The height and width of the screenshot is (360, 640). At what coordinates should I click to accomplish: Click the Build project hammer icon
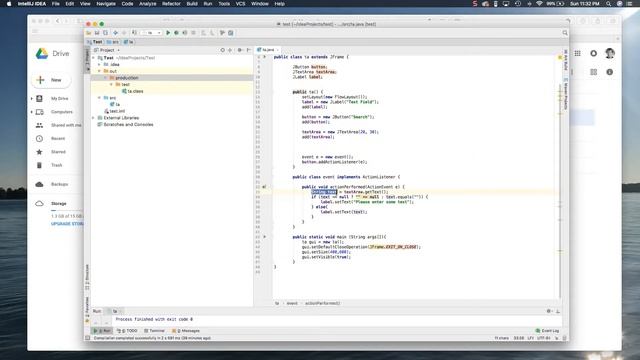click(134, 33)
